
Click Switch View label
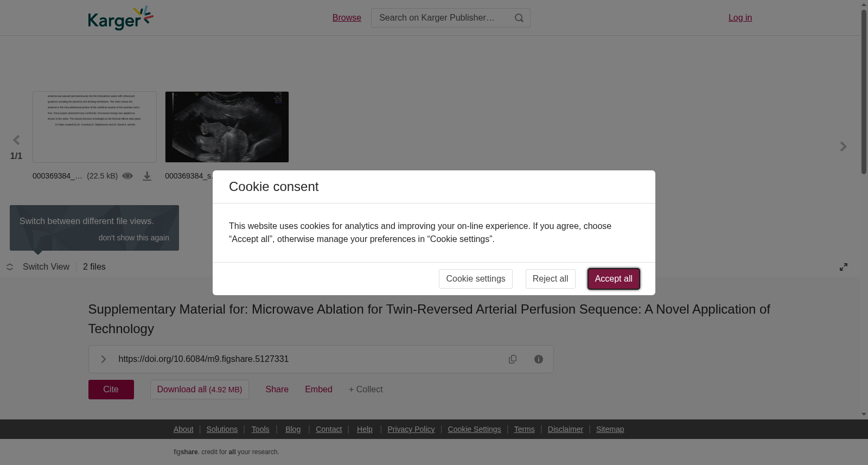click(x=46, y=267)
